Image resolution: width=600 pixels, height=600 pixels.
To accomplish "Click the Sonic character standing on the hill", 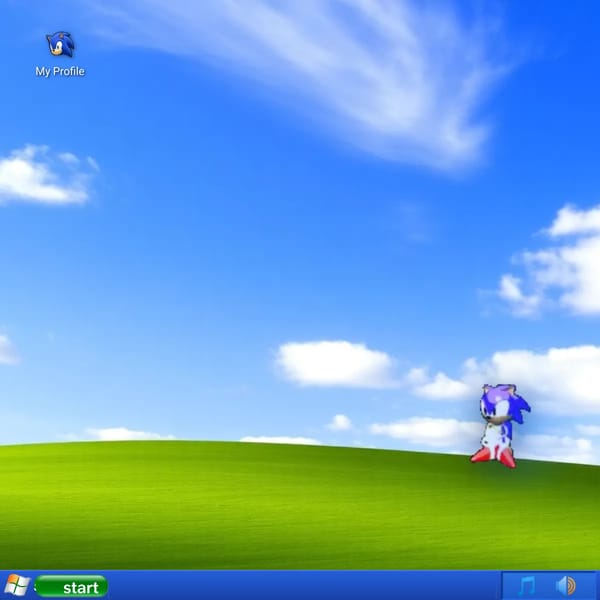I will pos(500,426).
